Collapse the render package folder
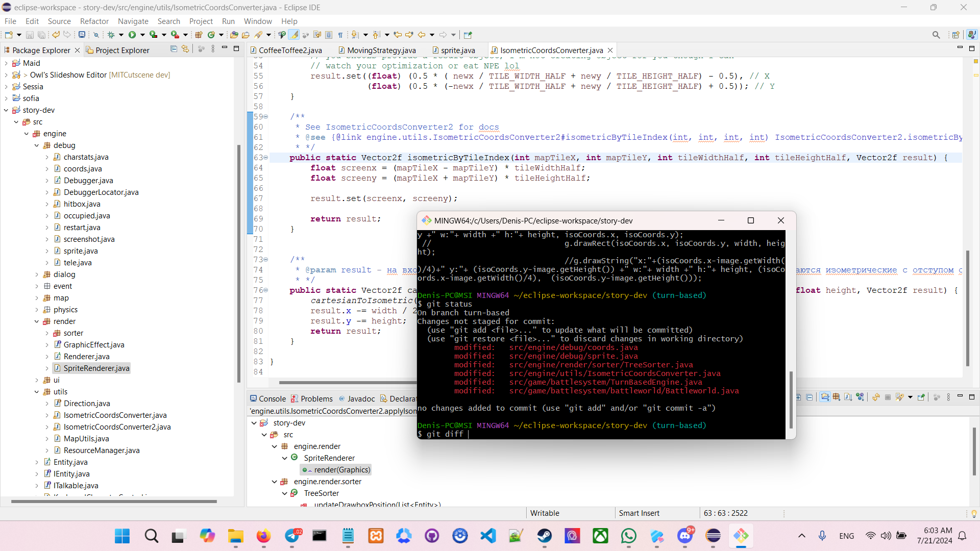The image size is (980, 551). [37, 321]
